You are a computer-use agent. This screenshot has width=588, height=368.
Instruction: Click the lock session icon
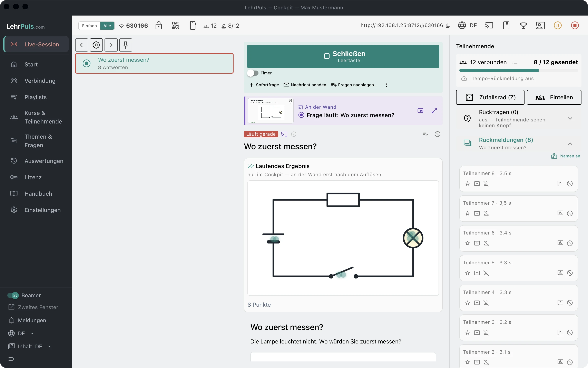click(158, 26)
